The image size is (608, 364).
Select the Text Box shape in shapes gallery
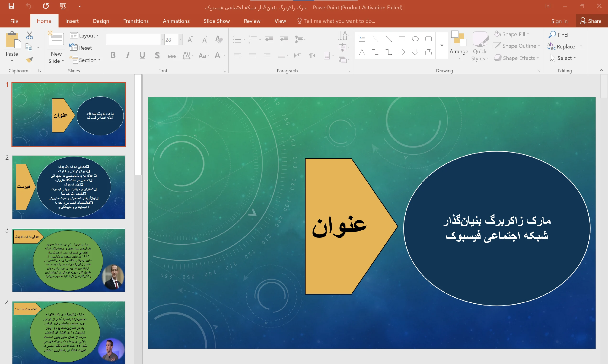(362, 38)
